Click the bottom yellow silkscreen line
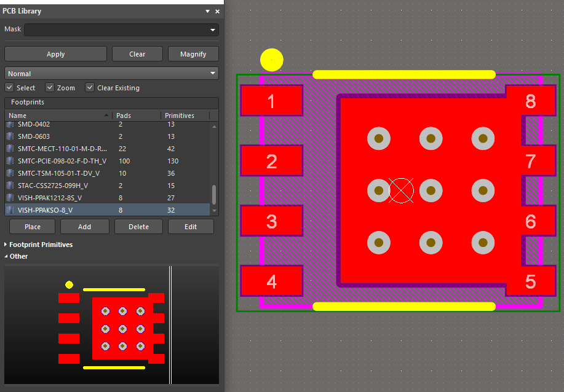Screen dimensions: 564x392 (404, 306)
